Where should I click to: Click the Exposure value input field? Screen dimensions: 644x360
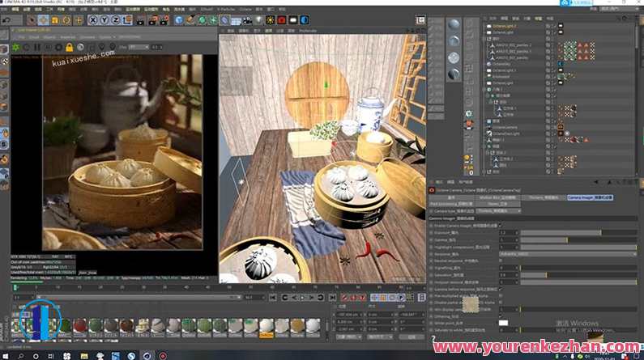tap(507, 232)
